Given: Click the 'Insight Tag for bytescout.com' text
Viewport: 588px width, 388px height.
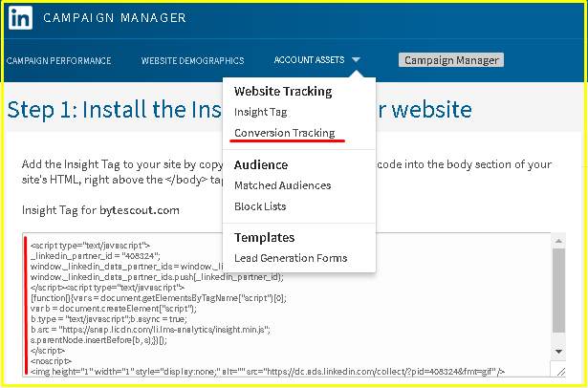Looking at the screenshot, I should click(100, 210).
